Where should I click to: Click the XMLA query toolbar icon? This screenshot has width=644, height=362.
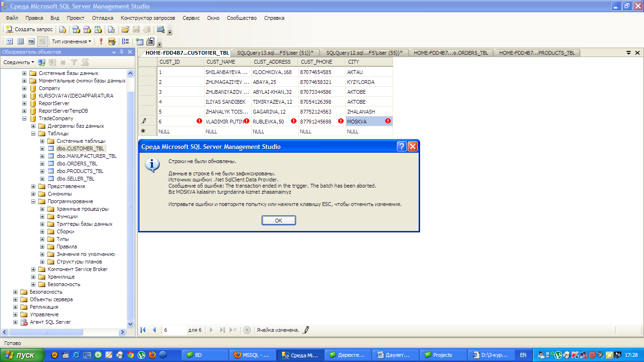click(x=99, y=29)
